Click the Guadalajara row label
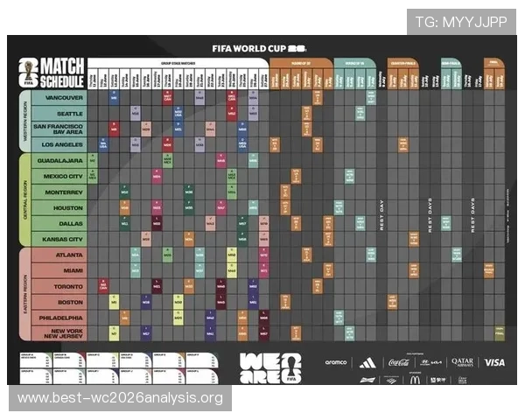Image resolution: width=525 pixels, height=420 pixels. (59, 160)
